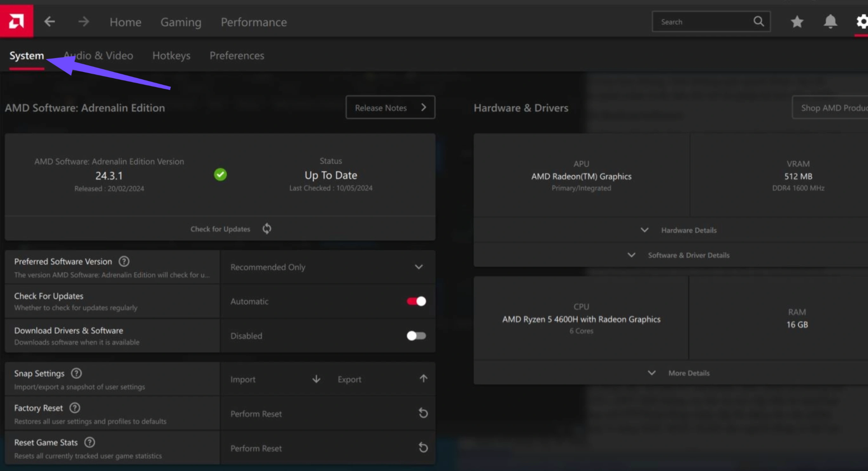Click Import snapshot settings
This screenshot has width=868, height=471.
click(x=243, y=379)
